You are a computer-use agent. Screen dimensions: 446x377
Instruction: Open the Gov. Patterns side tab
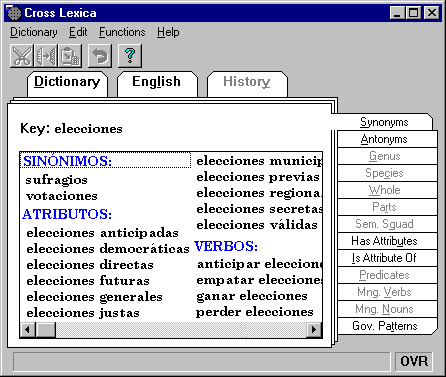[387, 326]
